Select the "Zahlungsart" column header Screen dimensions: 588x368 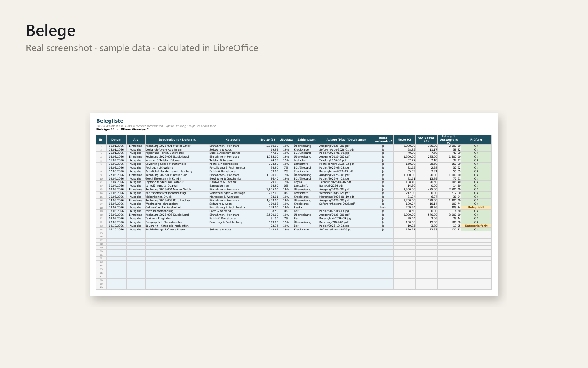[x=306, y=140]
